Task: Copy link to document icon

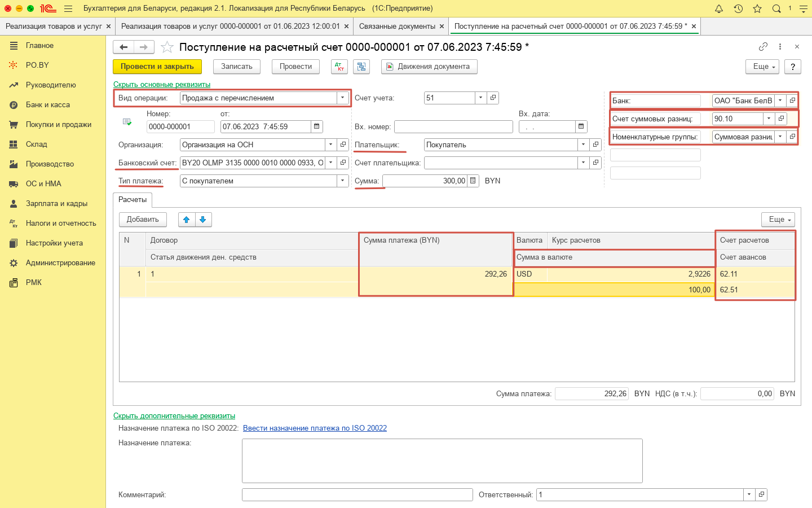Action: (x=763, y=47)
